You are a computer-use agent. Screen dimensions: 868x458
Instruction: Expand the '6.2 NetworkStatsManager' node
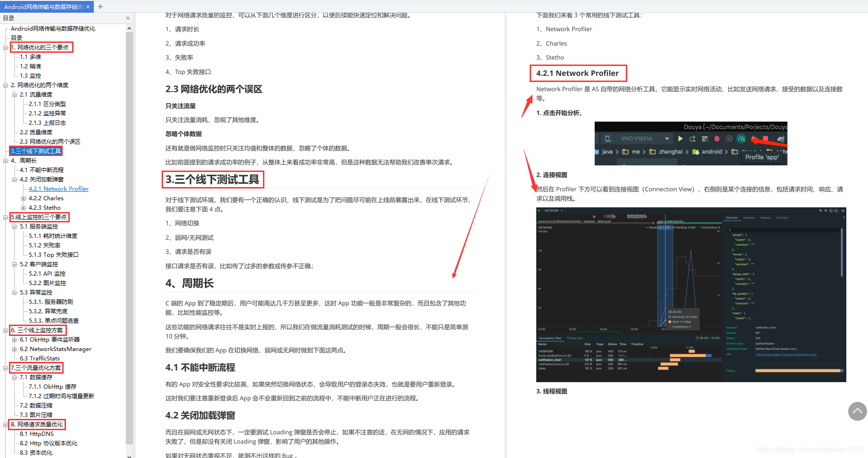point(15,349)
